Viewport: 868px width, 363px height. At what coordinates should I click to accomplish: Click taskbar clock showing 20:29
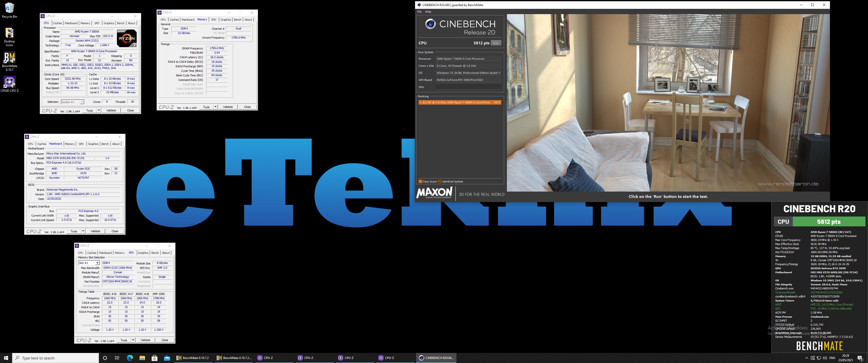(x=846, y=358)
